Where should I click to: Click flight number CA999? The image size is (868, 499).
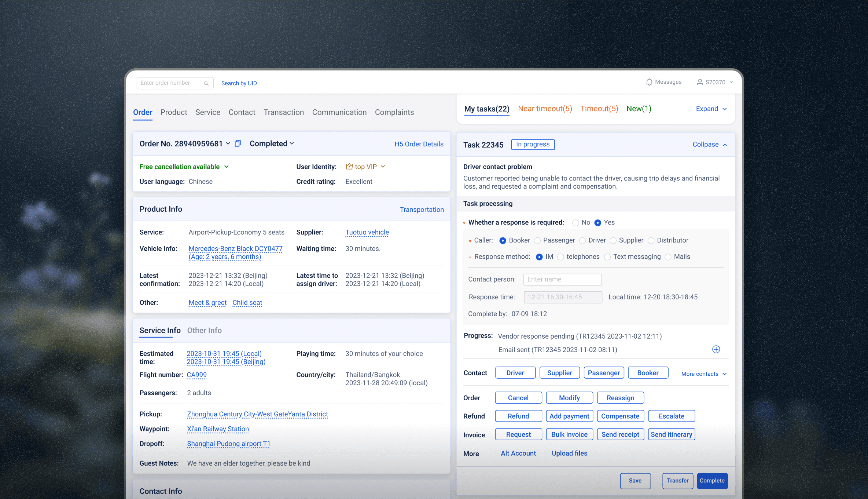[x=197, y=375]
